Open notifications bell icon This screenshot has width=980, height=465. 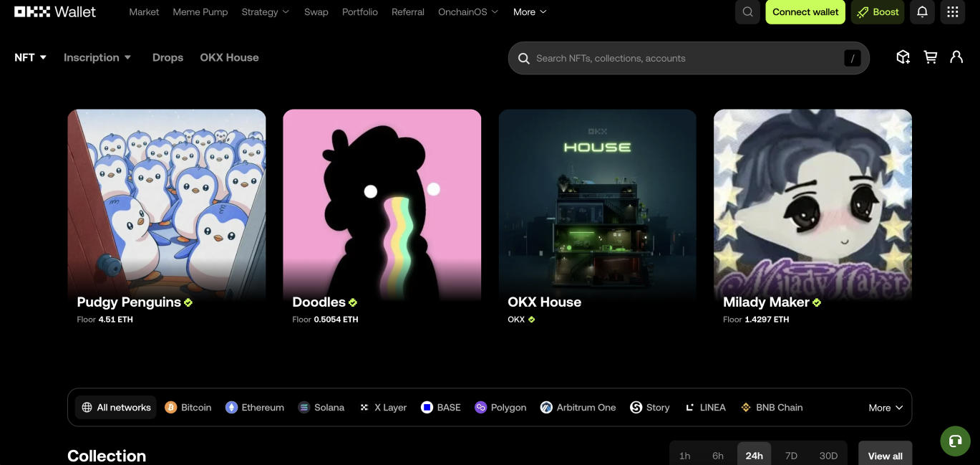923,12
